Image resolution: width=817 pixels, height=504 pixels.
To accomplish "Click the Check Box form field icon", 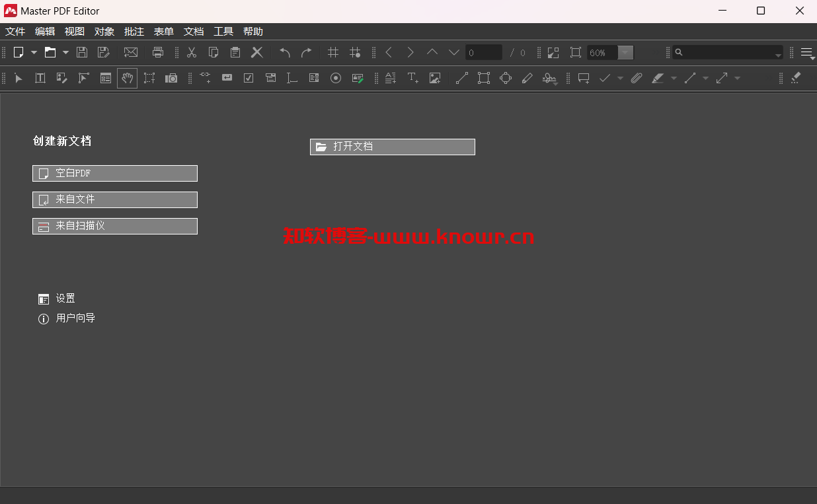I will tap(249, 78).
